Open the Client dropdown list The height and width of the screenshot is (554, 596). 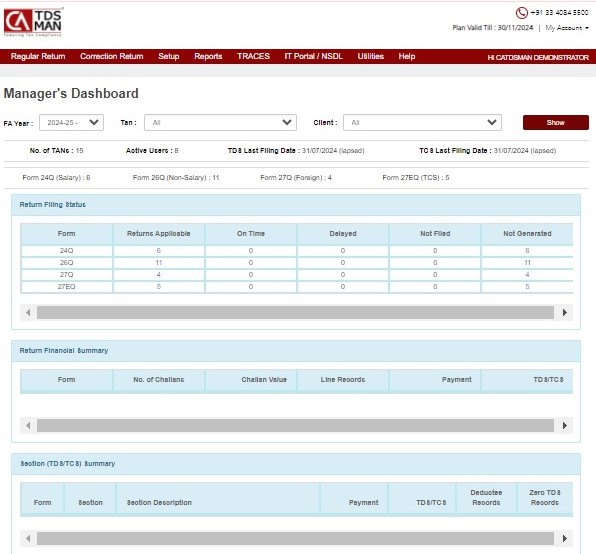(422, 122)
